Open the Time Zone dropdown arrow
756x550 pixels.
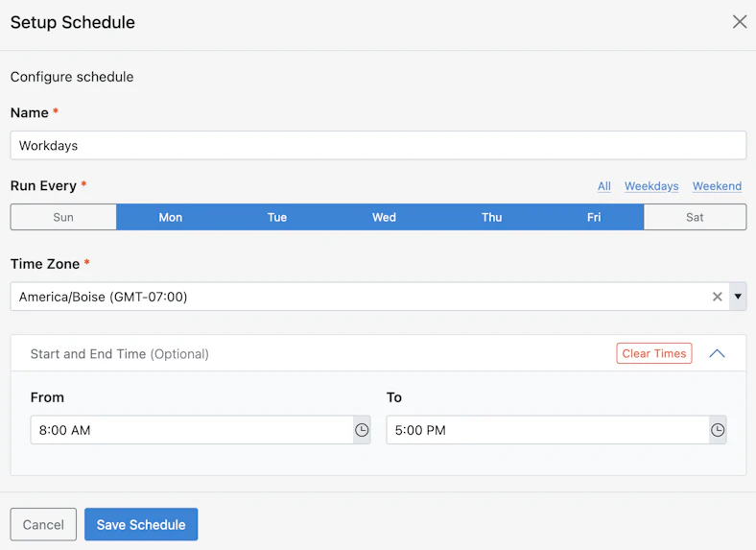(738, 297)
